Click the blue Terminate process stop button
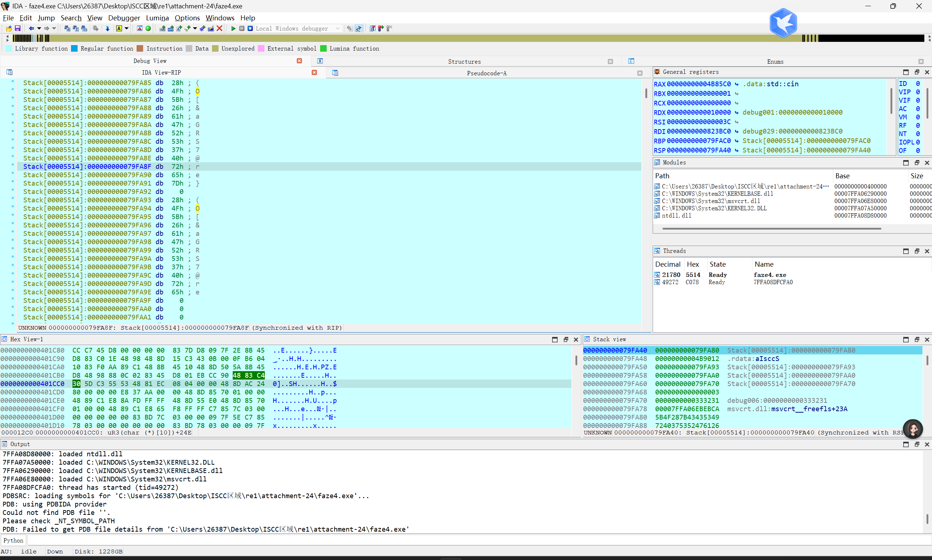Viewport: 932px width, 560px height. 250,28
